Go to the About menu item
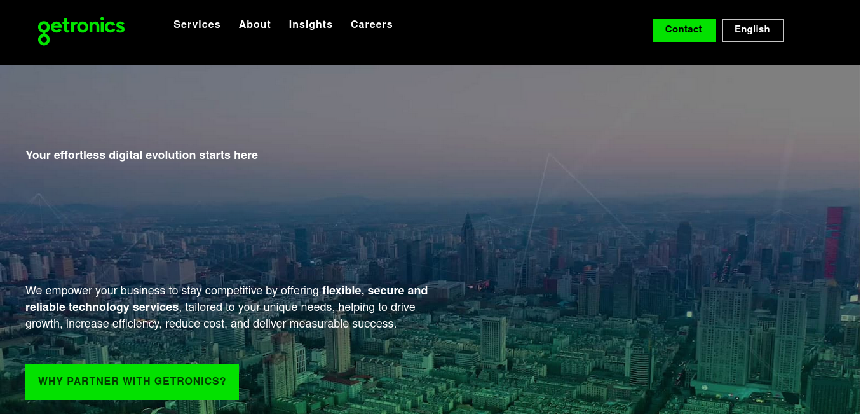Screen dimensions: 868x414 click(x=255, y=25)
